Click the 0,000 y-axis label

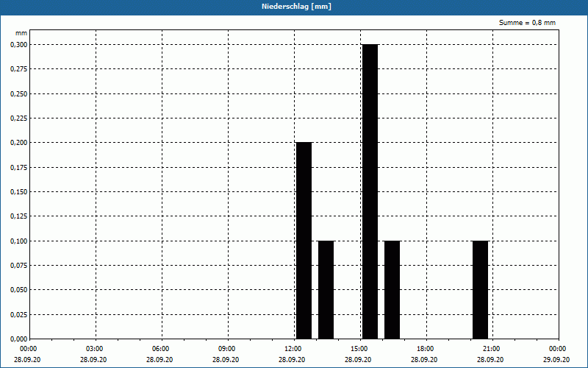click(x=19, y=339)
